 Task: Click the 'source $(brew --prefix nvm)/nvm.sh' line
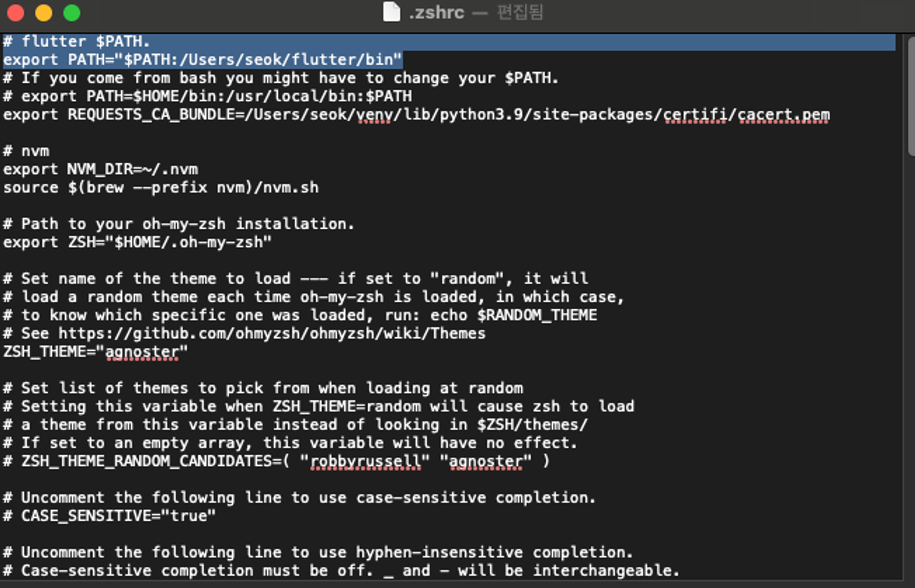[161, 188]
